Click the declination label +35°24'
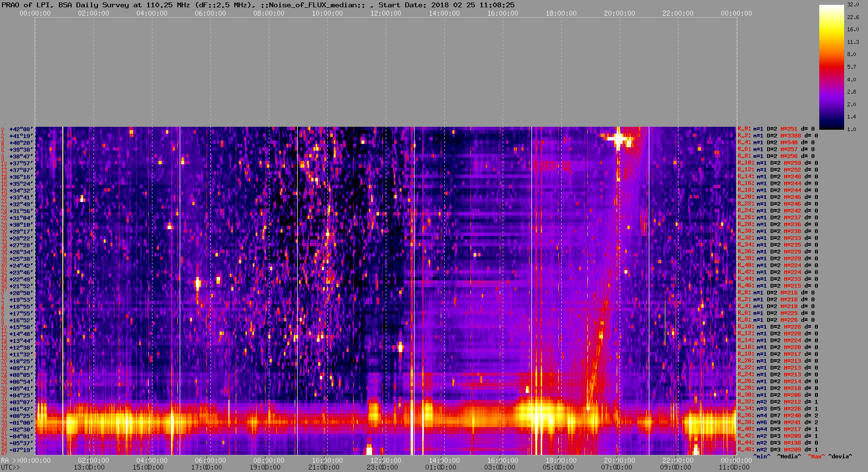Image resolution: width=868 pixels, height=472 pixels. coord(21,184)
